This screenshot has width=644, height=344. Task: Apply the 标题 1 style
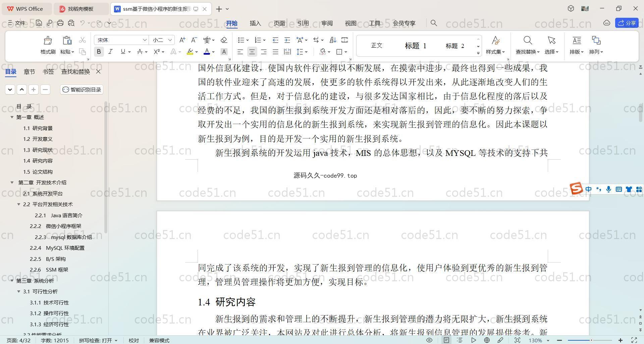(x=415, y=46)
